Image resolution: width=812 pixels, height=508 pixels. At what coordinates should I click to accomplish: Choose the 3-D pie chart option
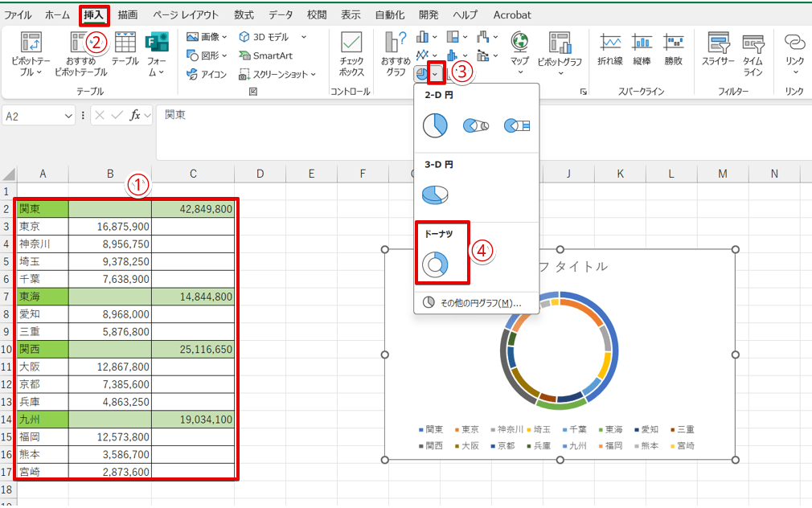(435, 194)
